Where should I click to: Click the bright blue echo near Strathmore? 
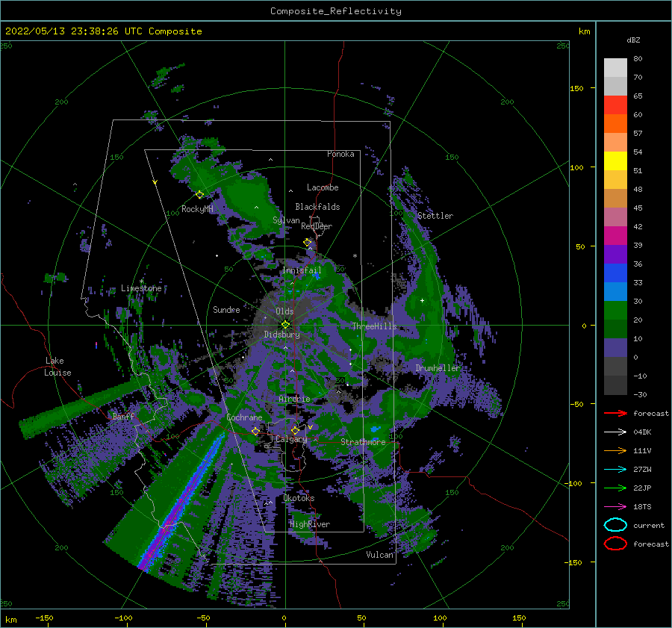(x=376, y=429)
